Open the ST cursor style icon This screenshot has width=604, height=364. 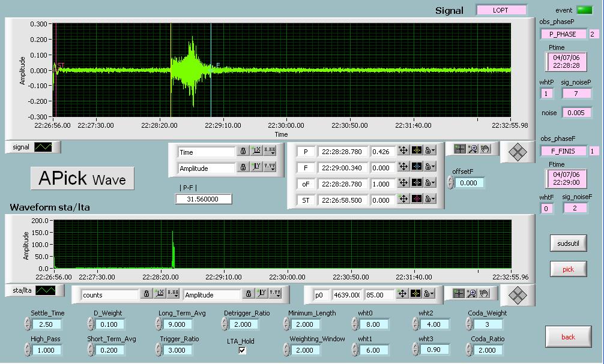tap(417, 199)
